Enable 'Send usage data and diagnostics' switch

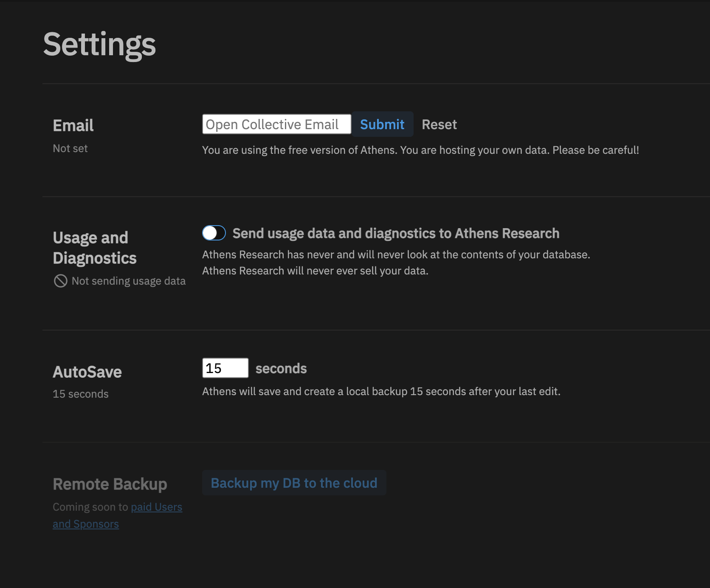pyautogui.click(x=214, y=233)
